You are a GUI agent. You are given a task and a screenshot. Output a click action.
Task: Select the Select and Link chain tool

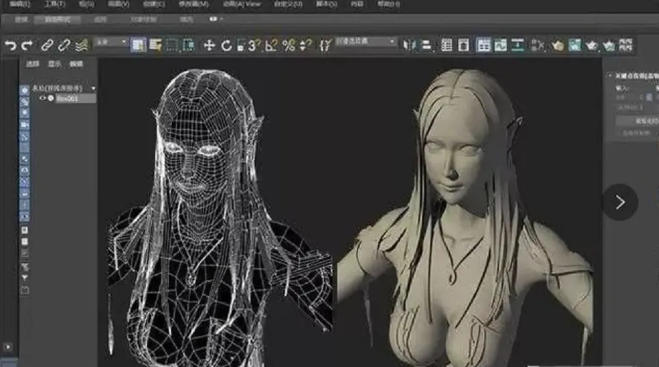(x=47, y=45)
